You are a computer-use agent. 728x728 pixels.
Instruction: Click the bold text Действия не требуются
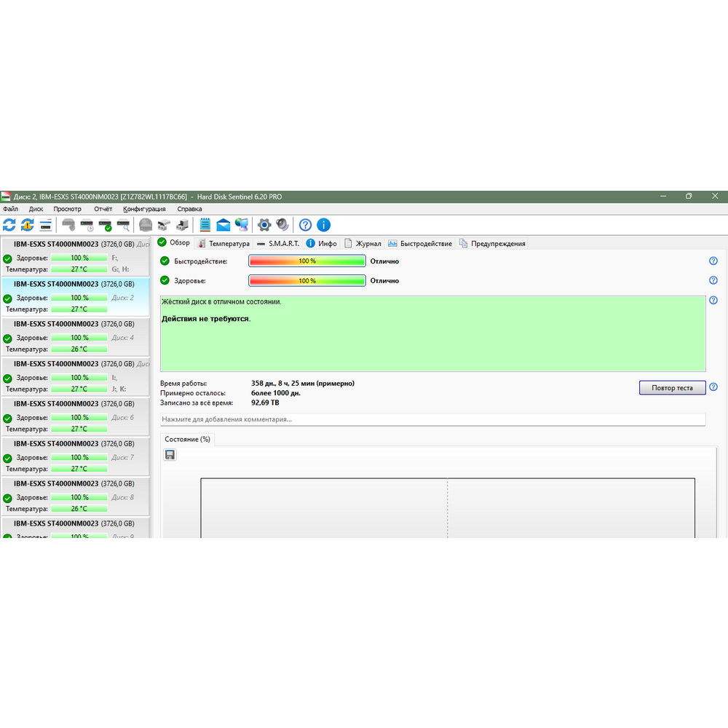point(206,319)
